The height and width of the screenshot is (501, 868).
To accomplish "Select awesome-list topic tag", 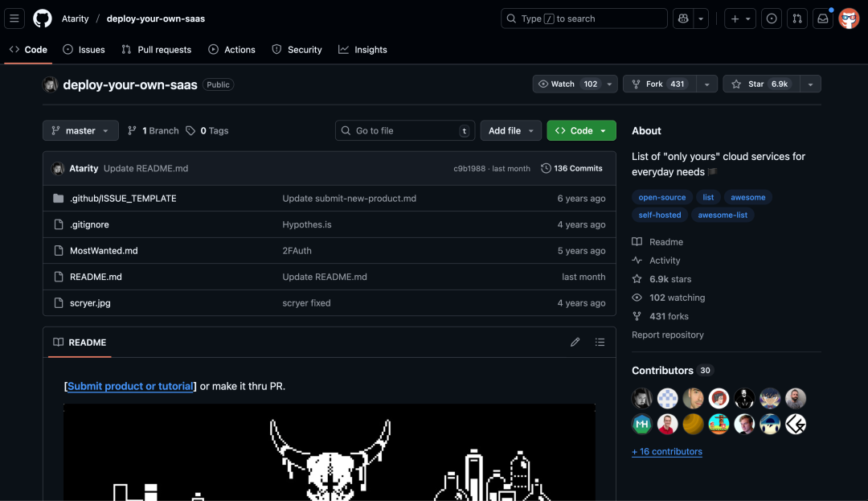I will [723, 215].
